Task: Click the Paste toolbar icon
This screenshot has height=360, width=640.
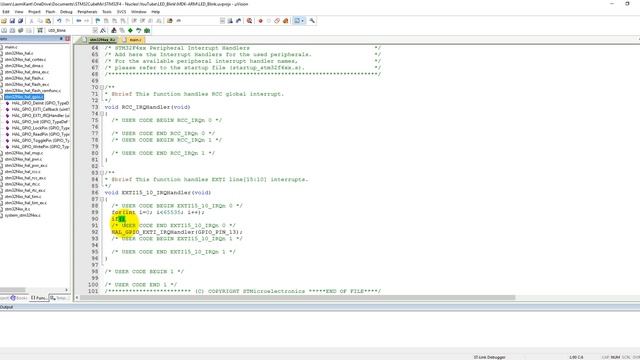Action: 48,21
